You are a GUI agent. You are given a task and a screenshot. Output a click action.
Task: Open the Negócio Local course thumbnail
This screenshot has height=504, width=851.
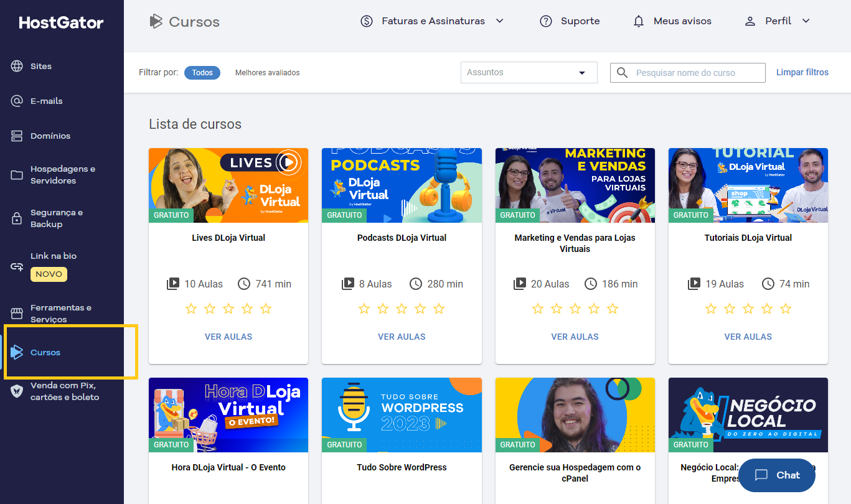pos(748,415)
